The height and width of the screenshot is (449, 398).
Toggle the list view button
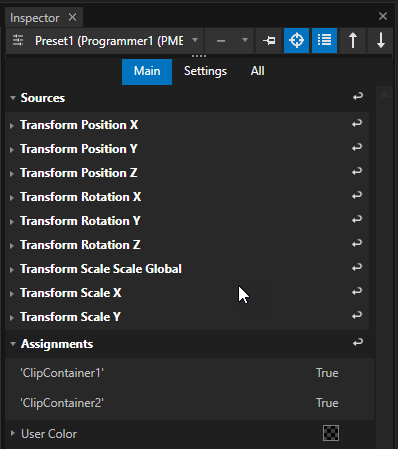[x=324, y=41]
